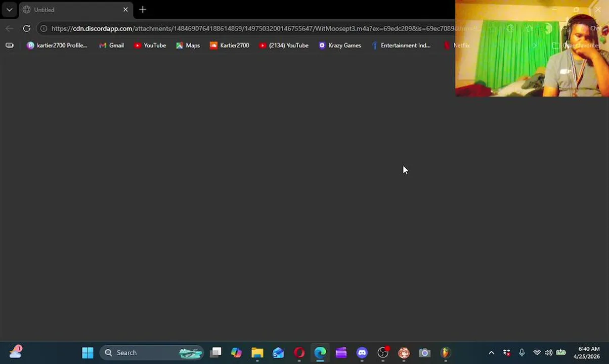Open the (2134) YouTube bookmark

(284, 45)
